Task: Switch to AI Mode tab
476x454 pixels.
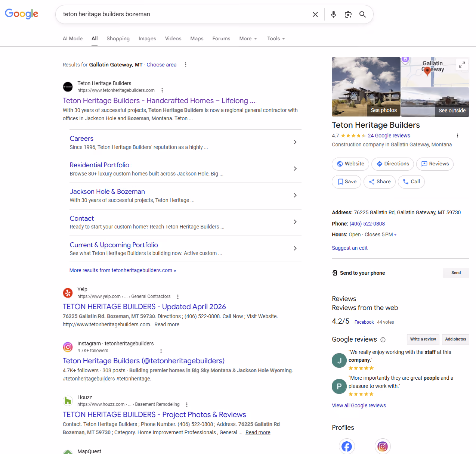Action: [72, 38]
